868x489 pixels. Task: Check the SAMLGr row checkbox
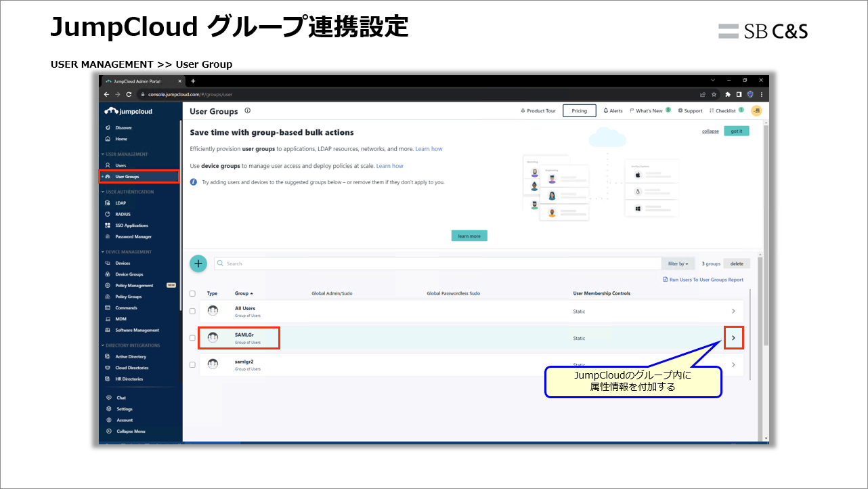coord(192,338)
